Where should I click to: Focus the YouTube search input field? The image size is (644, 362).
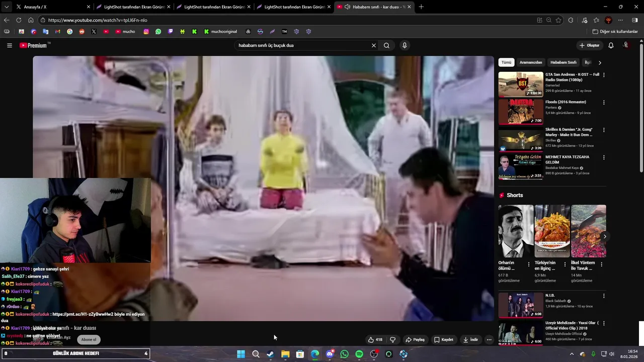point(302,45)
